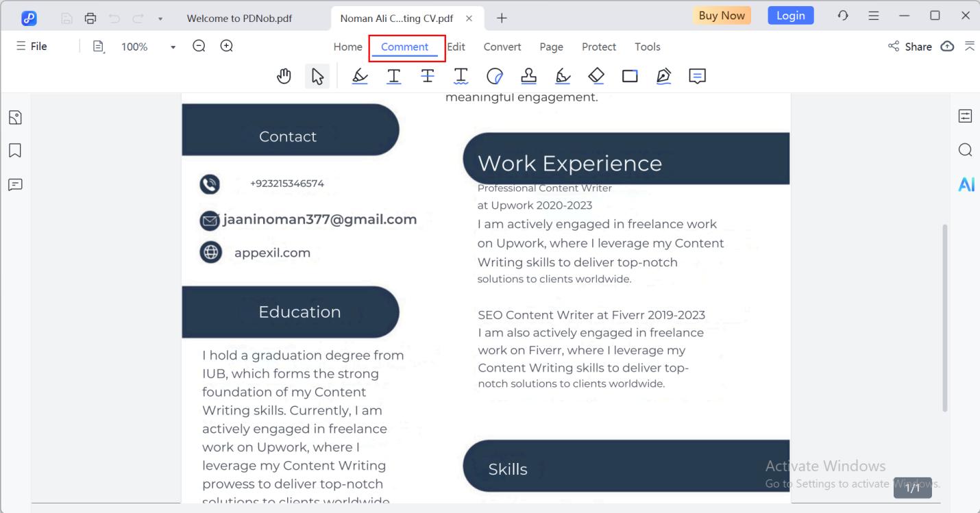Viewport: 980px width, 513px height.
Task: Open the page thumbnails panel
Action: click(x=15, y=118)
